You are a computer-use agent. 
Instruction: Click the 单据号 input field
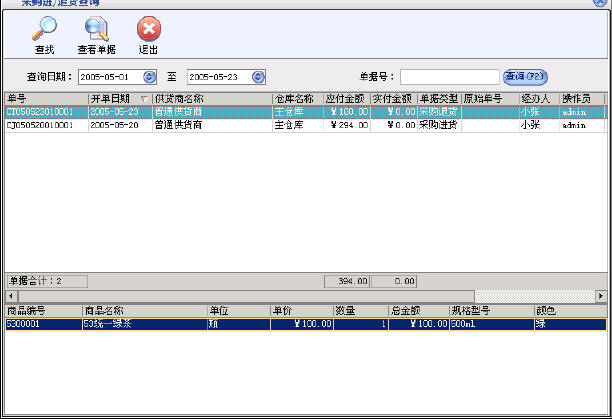(x=449, y=76)
